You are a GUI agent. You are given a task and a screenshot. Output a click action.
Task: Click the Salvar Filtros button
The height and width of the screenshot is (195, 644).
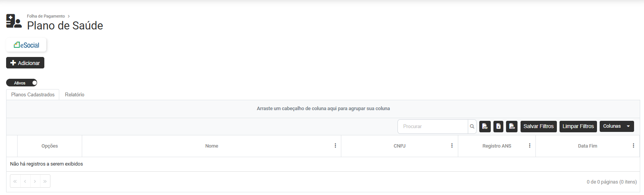click(x=538, y=127)
